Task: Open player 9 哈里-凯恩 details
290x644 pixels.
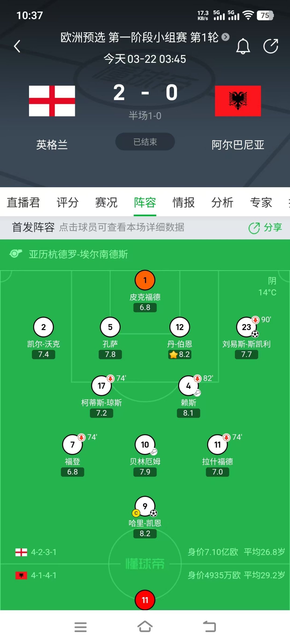Action: pos(145,506)
